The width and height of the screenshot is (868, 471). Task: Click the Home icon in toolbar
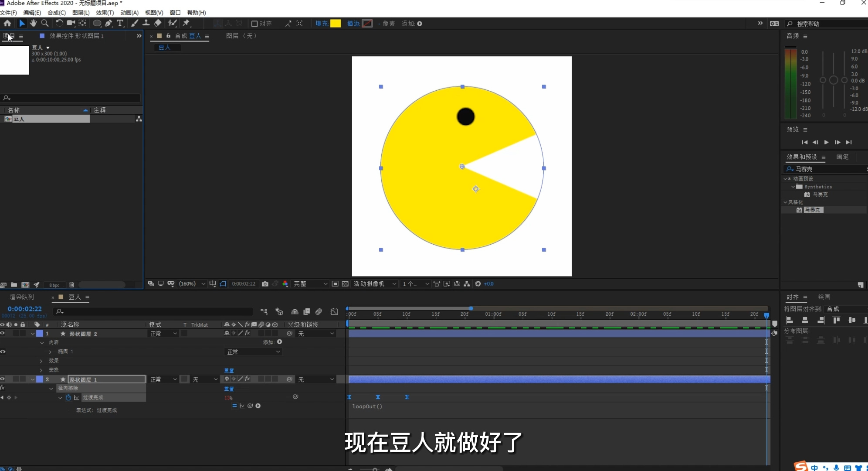pyautogui.click(x=7, y=23)
